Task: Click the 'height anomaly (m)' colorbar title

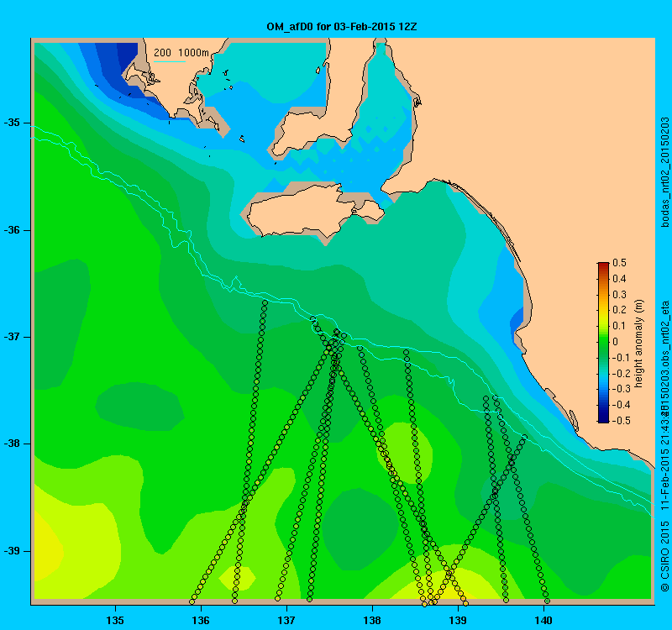Action: [639, 344]
